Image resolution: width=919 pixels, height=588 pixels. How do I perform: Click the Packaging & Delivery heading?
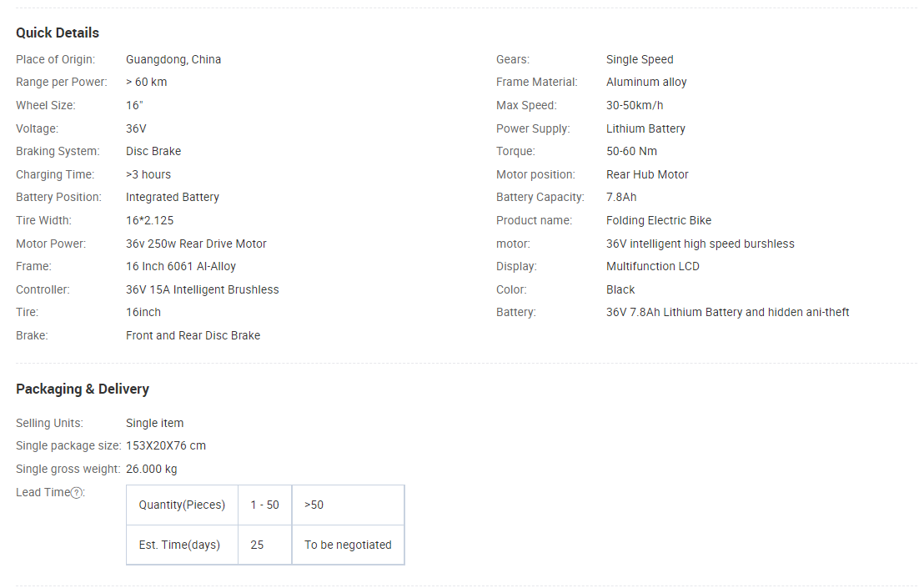[83, 389]
